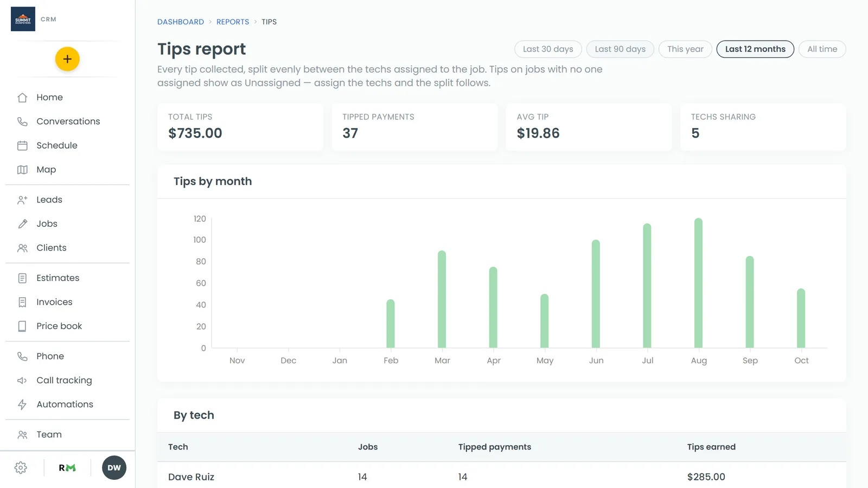Click the Phone handset icon in sidebar
Image resolution: width=868 pixels, height=488 pixels.
(22, 356)
